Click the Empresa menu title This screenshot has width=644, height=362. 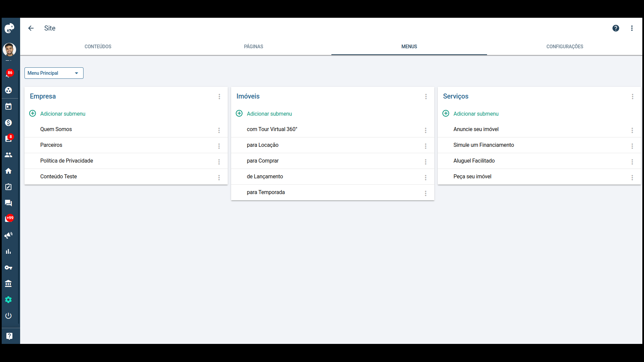[x=43, y=96]
